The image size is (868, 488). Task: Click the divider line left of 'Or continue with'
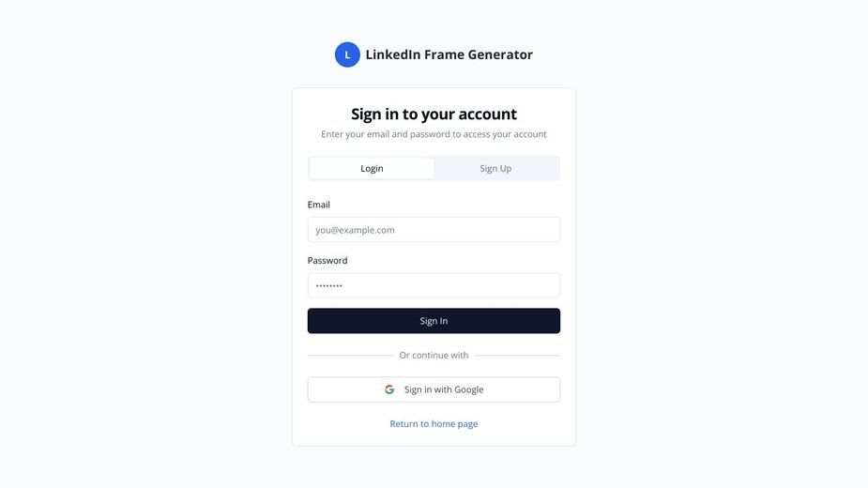350,356
